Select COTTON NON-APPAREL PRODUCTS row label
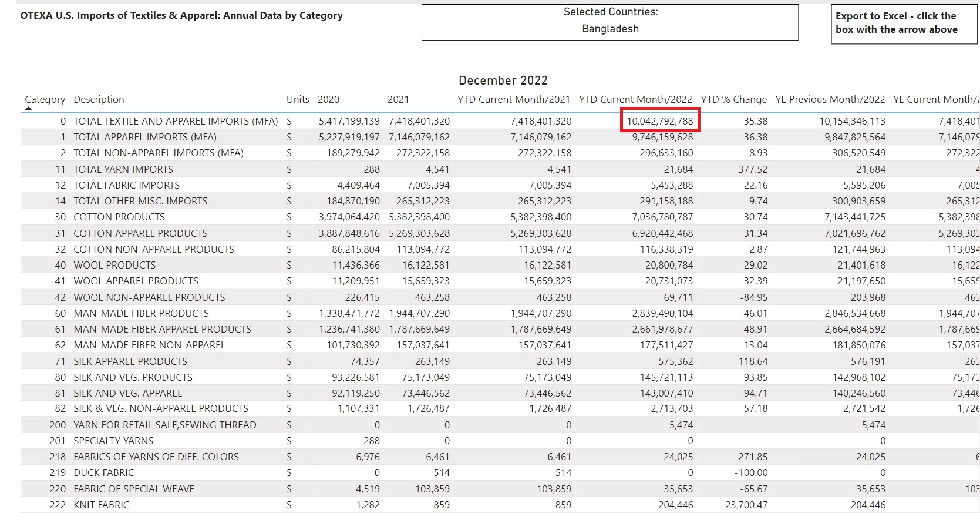980x513 pixels. click(154, 249)
